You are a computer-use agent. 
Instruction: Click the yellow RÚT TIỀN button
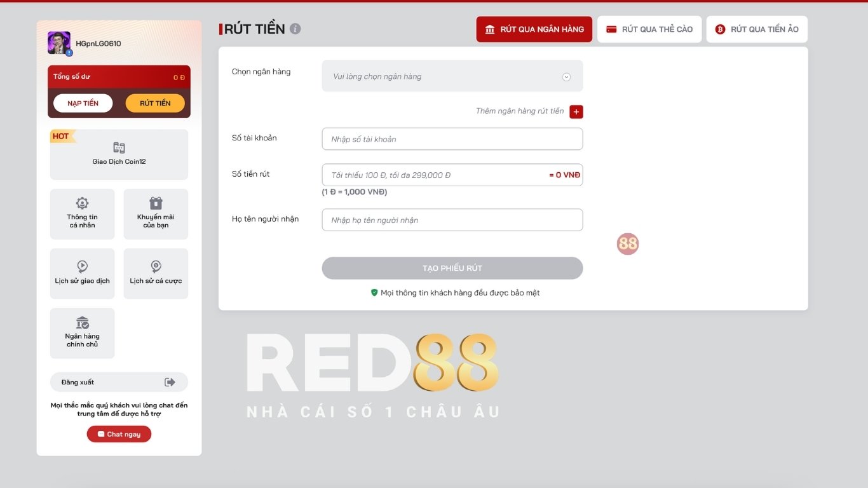(155, 103)
